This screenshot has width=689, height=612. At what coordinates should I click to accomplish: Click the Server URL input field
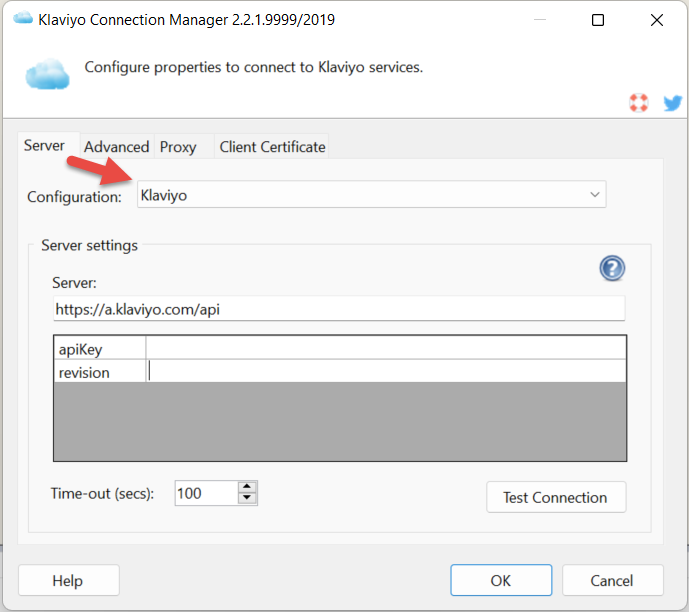point(339,309)
